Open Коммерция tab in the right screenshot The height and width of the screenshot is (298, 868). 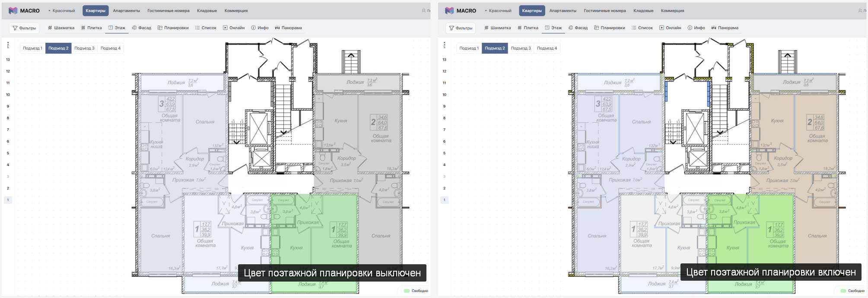(x=672, y=11)
